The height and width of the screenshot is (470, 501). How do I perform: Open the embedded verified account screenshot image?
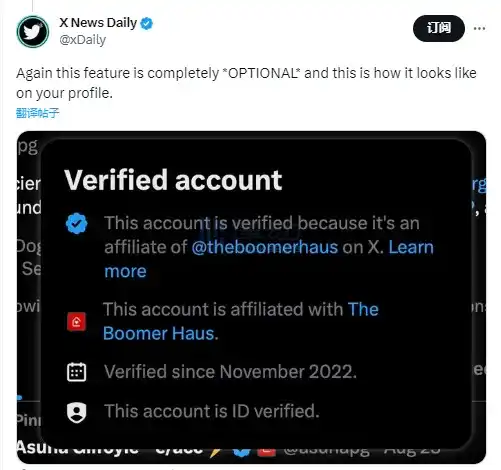(x=251, y=297)
